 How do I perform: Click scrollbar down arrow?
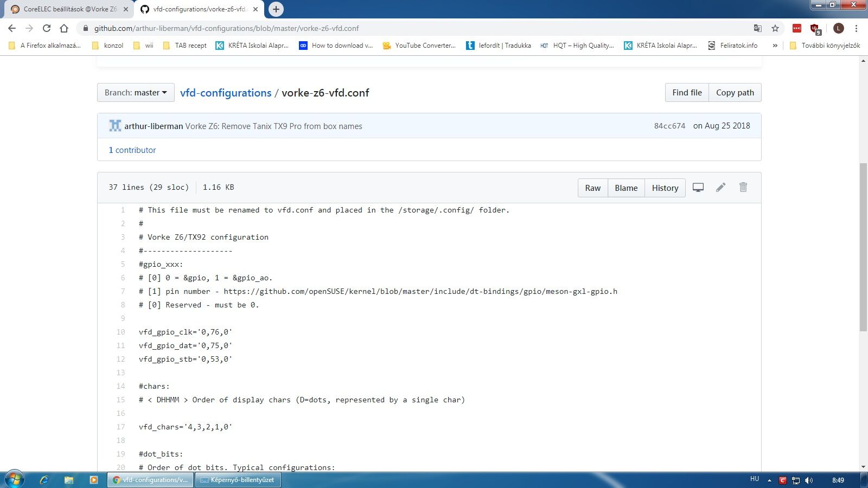[863, 467]
